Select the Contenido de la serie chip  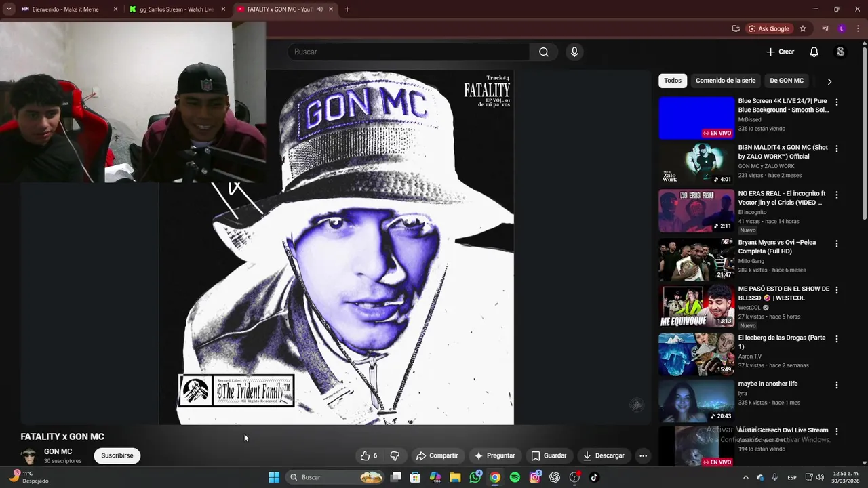pyautogui.click(x=725, y=81)
